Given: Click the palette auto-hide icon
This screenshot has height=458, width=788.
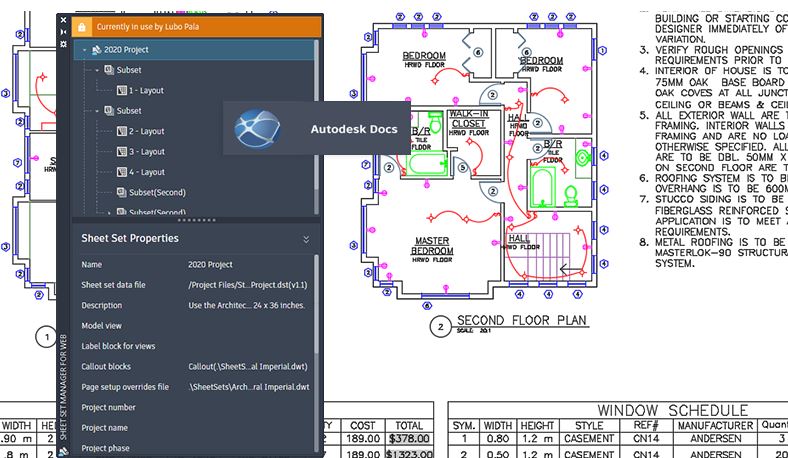Looking at the screenshot, I should coord(64,32).
